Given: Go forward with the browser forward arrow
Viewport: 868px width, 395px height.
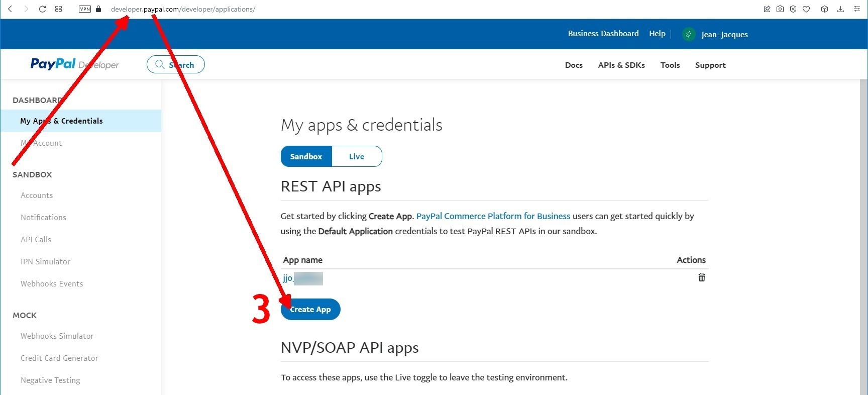Looking at the screenshot, I should (x=26, y=9).
